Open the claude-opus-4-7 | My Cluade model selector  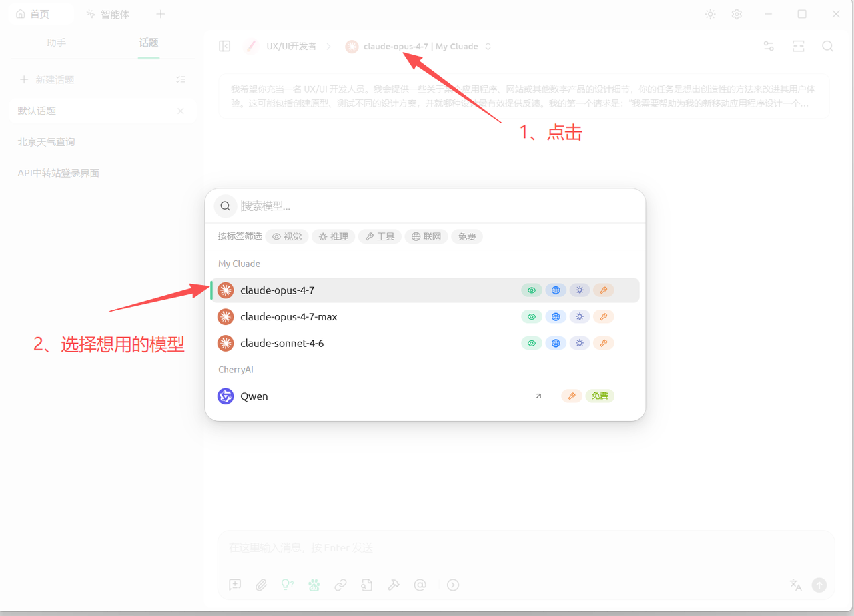click(x=419, y=46)
